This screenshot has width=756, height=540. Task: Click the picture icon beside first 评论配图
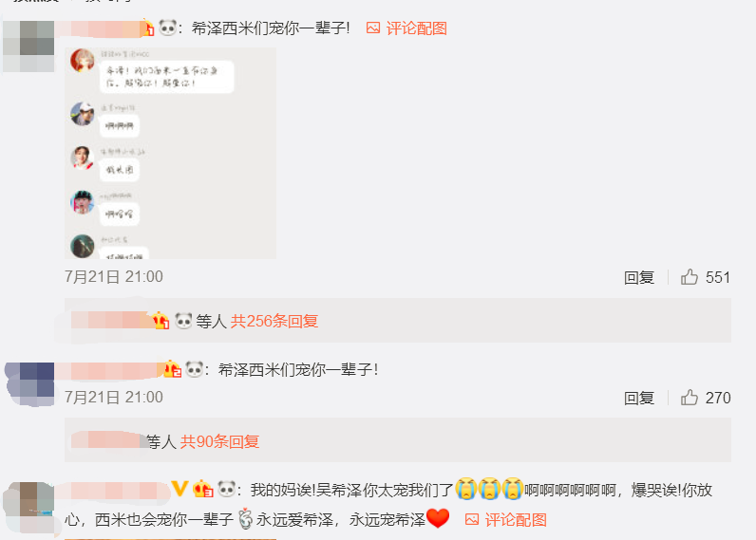[373, 28]
